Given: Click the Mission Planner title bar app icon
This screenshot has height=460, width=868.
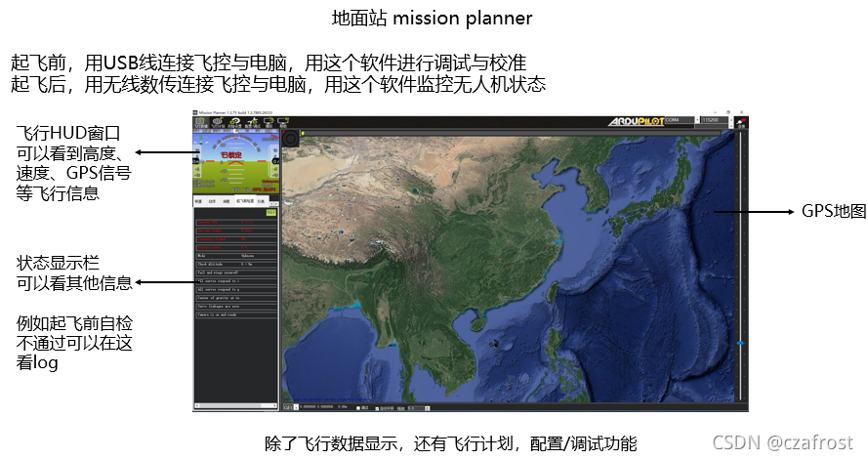Looking at the screenshot, I should (x=195, y=112).
